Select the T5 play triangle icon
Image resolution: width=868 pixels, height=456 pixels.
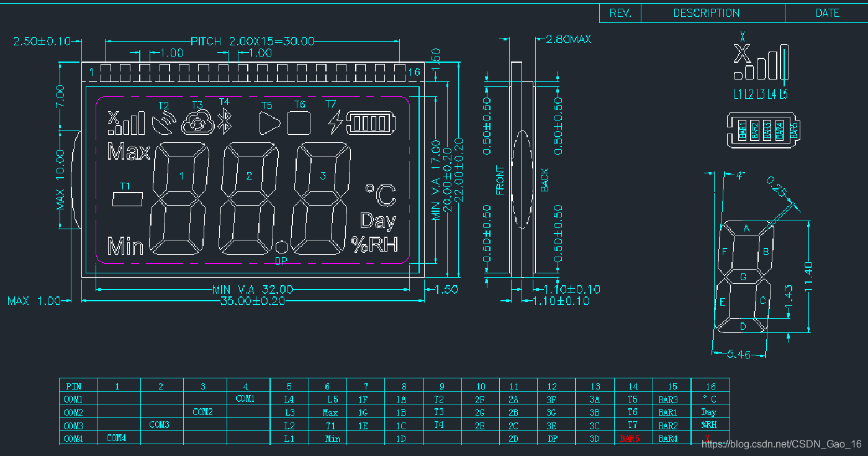pos(269,123)
